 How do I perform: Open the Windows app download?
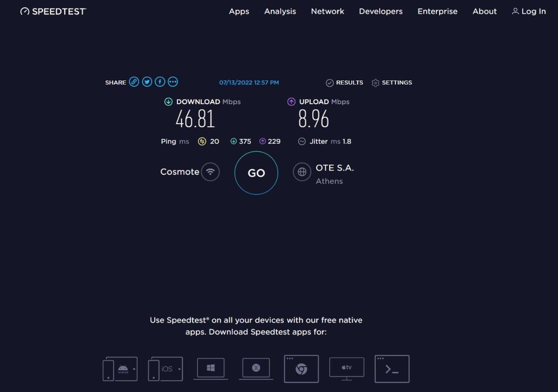[x=211, y=369]
